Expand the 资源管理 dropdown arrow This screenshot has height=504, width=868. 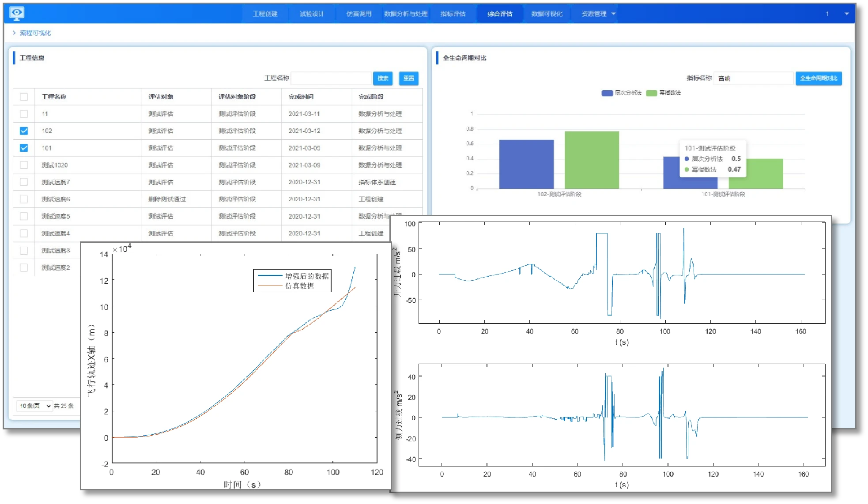click(x=613, y=14)
